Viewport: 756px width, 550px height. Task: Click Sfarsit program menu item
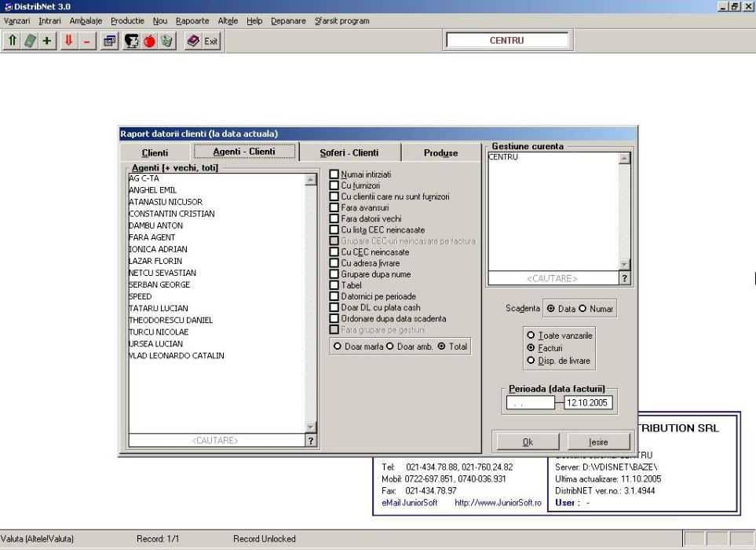coord(341,20)
